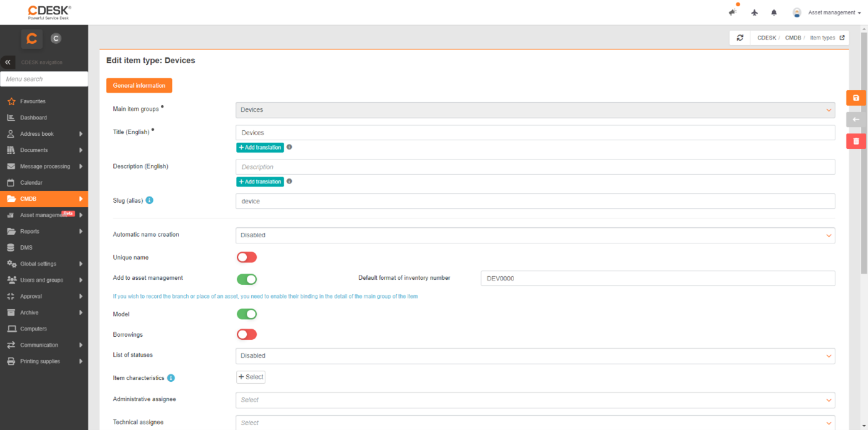Open notifications bell icon
The image size is (868, 430).
[x=774, y=13]
